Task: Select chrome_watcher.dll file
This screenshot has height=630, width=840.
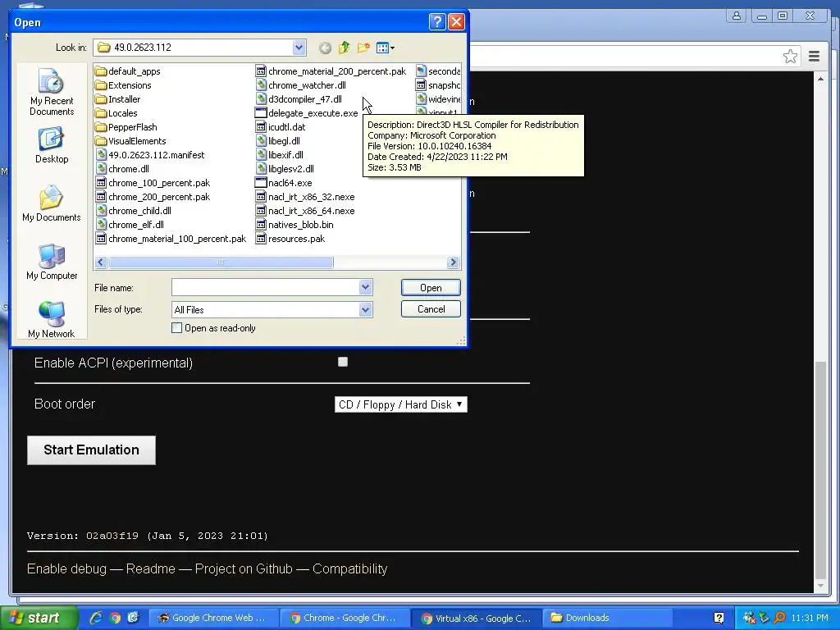Action: (x=301, y=85)
